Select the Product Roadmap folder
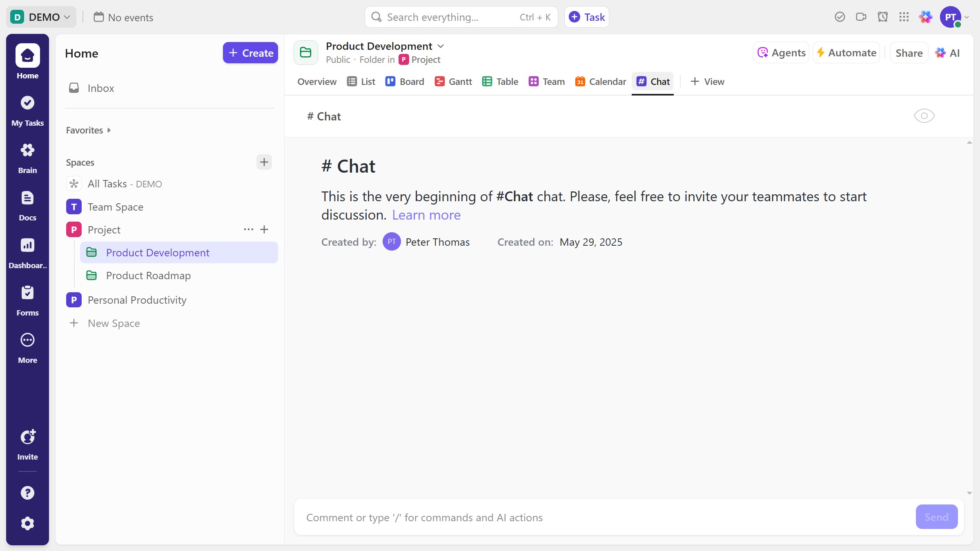Image resolution: width=980 pixels, height=551 pixels. coord(148,275)
